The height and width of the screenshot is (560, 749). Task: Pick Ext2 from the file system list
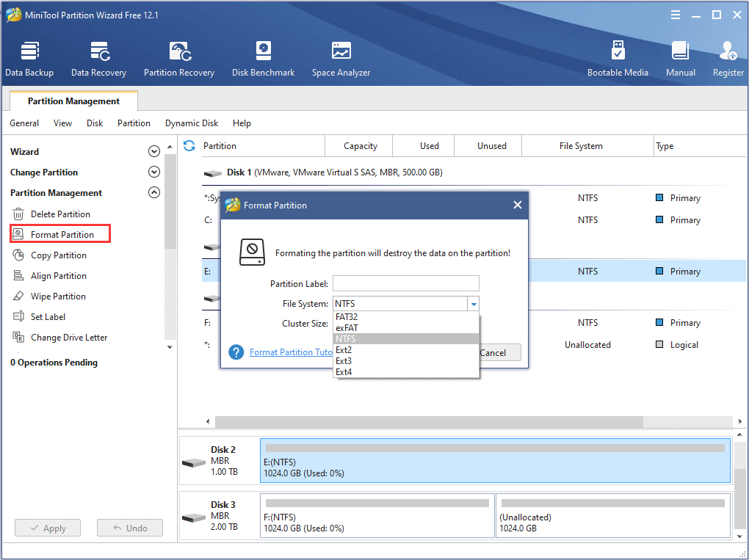click(x=406, y=350)
